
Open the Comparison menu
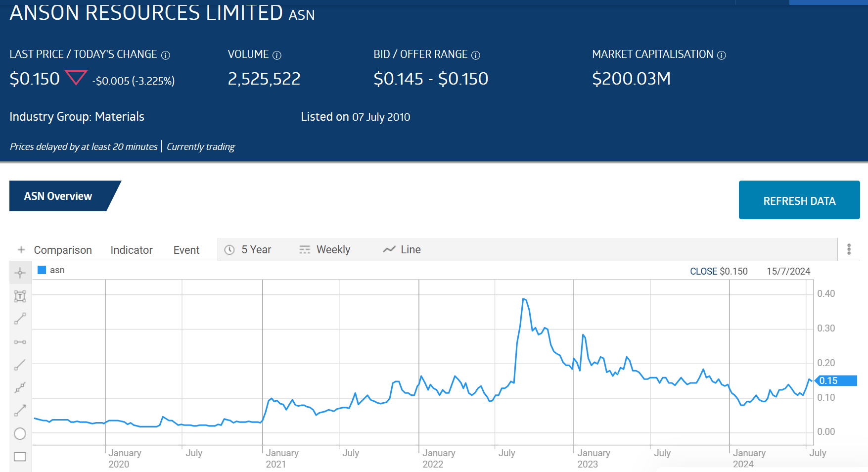click(x=63, y=250)
